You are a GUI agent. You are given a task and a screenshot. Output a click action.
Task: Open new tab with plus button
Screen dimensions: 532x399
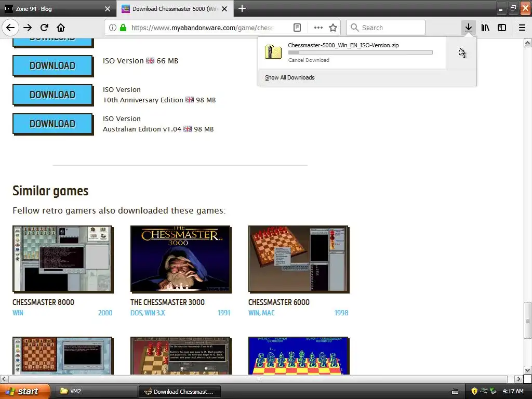coord(242,8)
